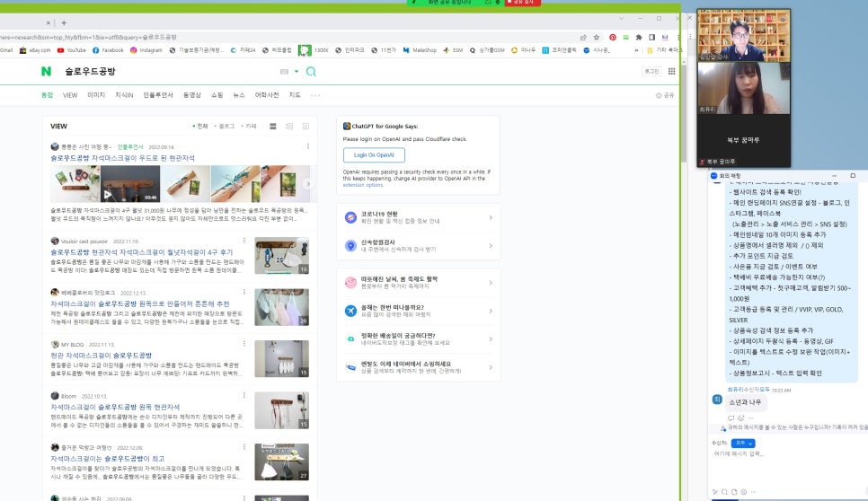The width and height of the screenshot is (868, 501).
Task: Click the 공유 share link under search
Action: click(665, 95)
